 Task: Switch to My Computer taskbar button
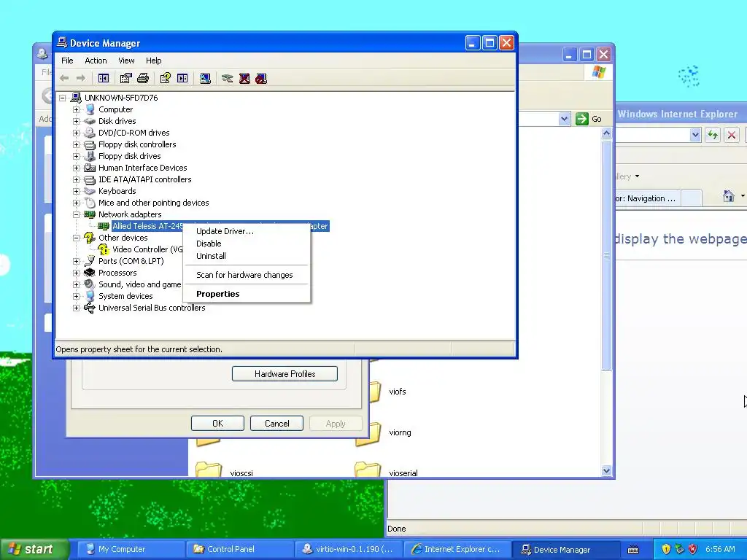click(131, 549)
